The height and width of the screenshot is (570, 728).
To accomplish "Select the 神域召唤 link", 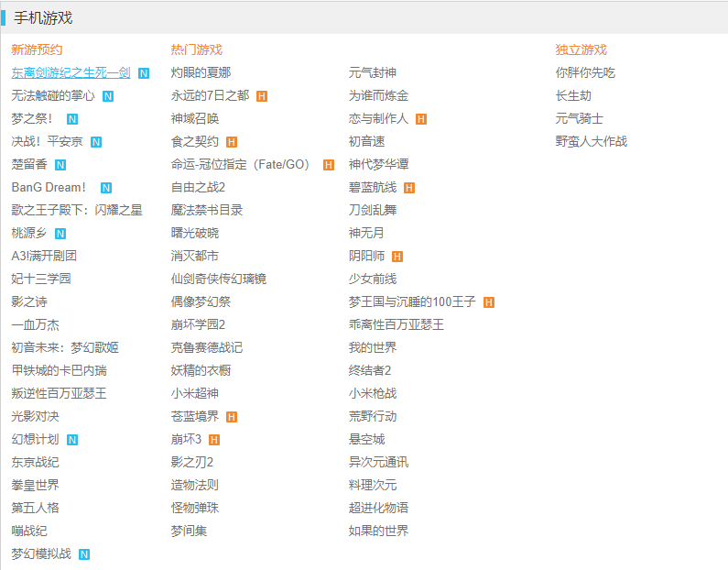I will pyautogui.click(x=194, y=119).
